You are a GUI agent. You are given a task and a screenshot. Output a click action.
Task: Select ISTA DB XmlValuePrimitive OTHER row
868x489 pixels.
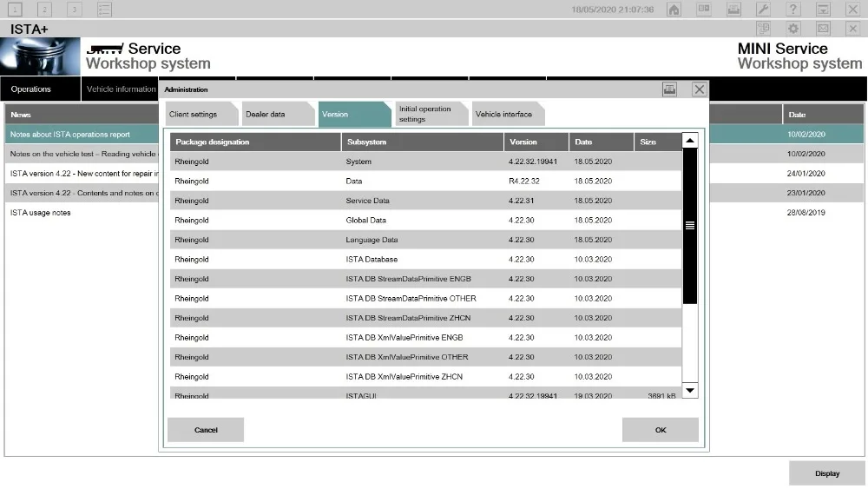tap(425, 357)
